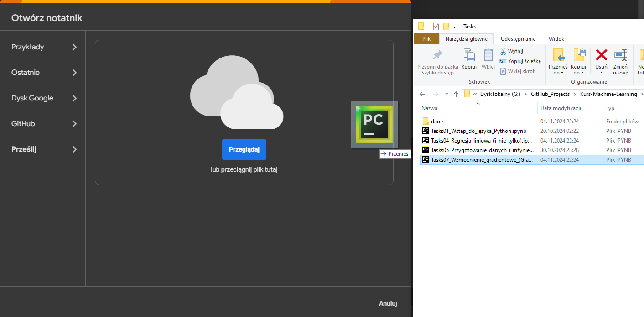Open the Widok ribbon tab
The image size is (644, 317).
tap(556, 39)
